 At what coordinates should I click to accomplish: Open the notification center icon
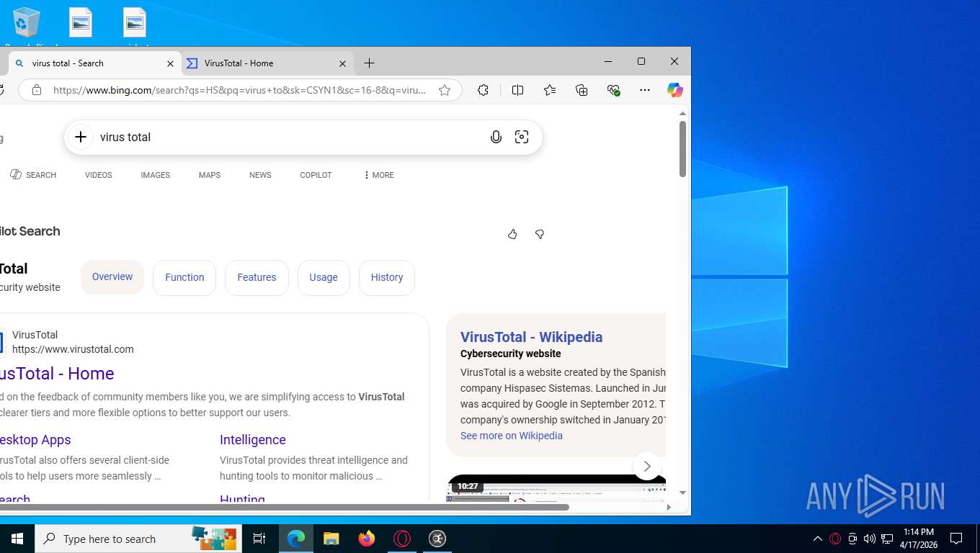coord(957,539)
